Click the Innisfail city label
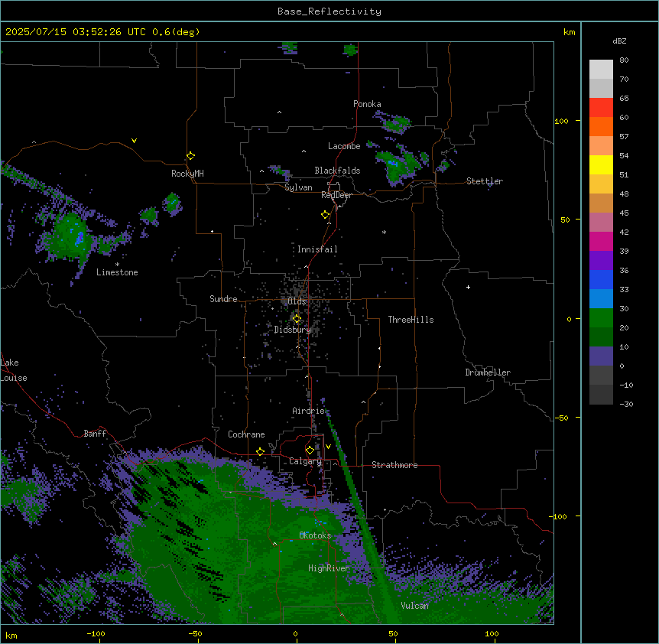 [x=317, y=249]
